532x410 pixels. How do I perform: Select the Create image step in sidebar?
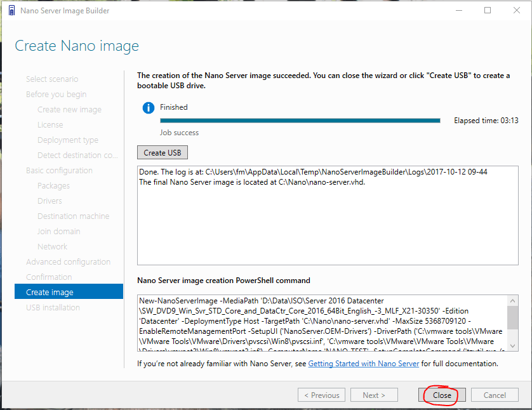tap(69, 292)
